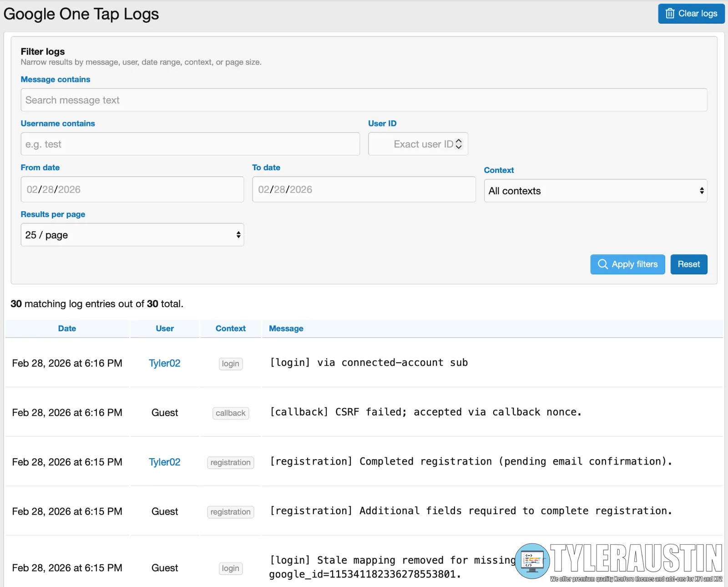Click the TylerAustin watermark logo
The height and width of the screenshot is (587, 728).
point(619,562)
